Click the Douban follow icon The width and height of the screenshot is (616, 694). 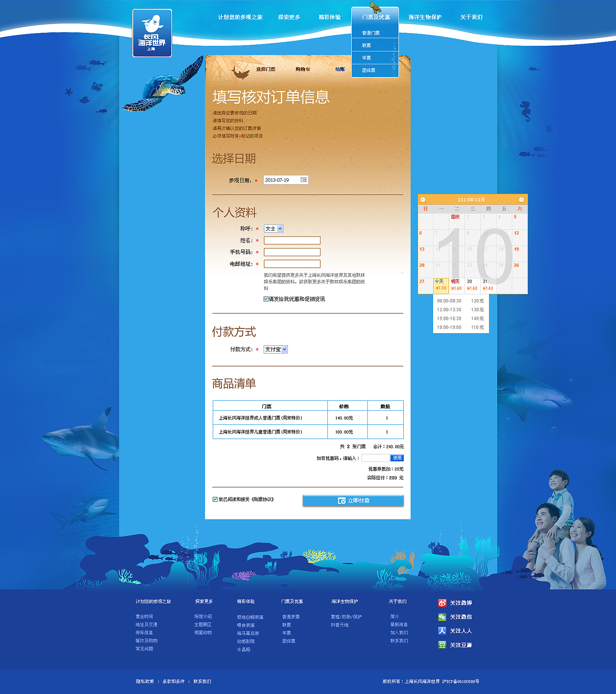(x=442, y=645)
